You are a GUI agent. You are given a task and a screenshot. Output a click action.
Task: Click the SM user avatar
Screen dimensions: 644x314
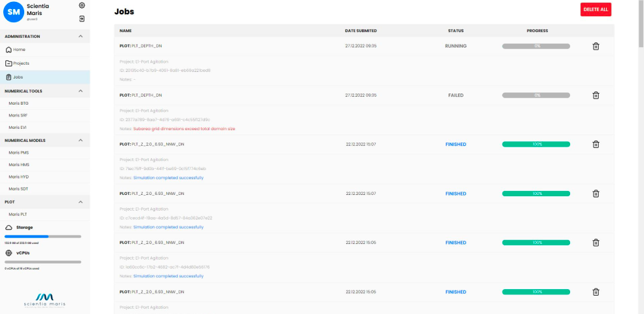[x=14, y=12]
